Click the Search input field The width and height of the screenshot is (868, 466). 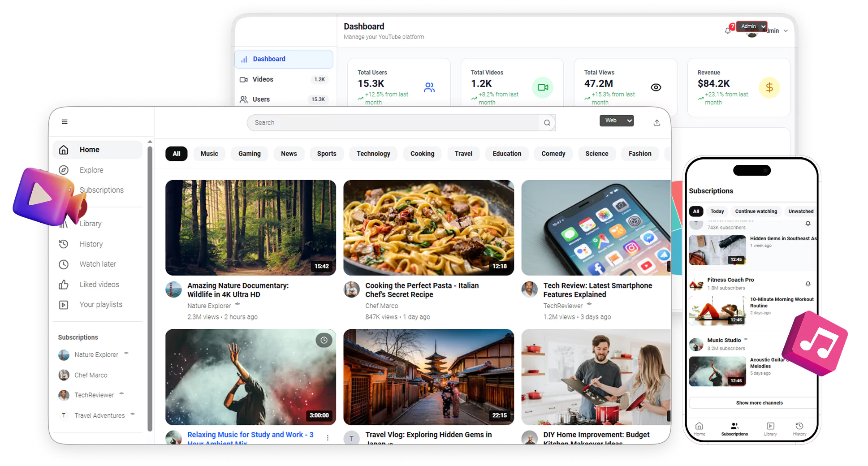[x=392, y=123]
